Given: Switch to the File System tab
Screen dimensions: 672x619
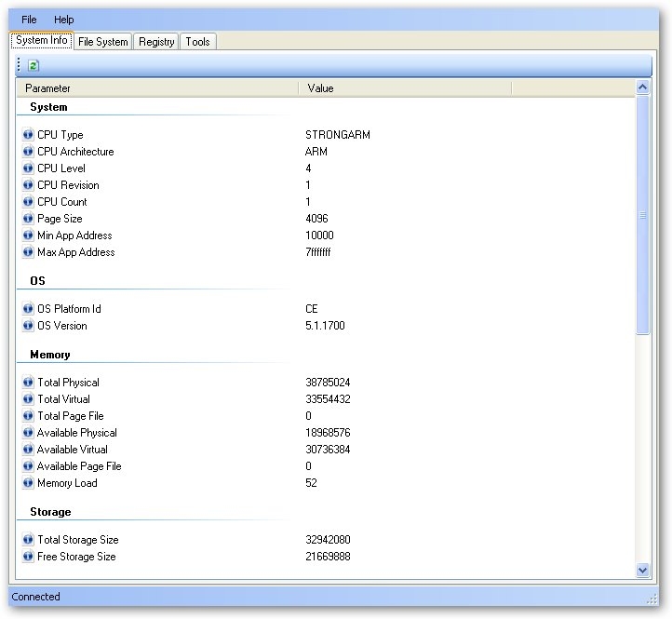Looking at the screenshot, I should [103, 42].
